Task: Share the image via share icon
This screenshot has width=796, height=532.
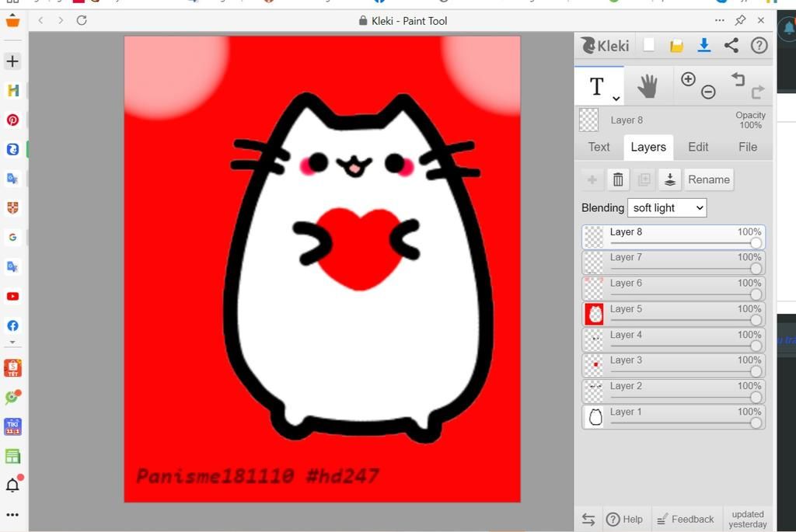Action: click(x=731, y=46)
